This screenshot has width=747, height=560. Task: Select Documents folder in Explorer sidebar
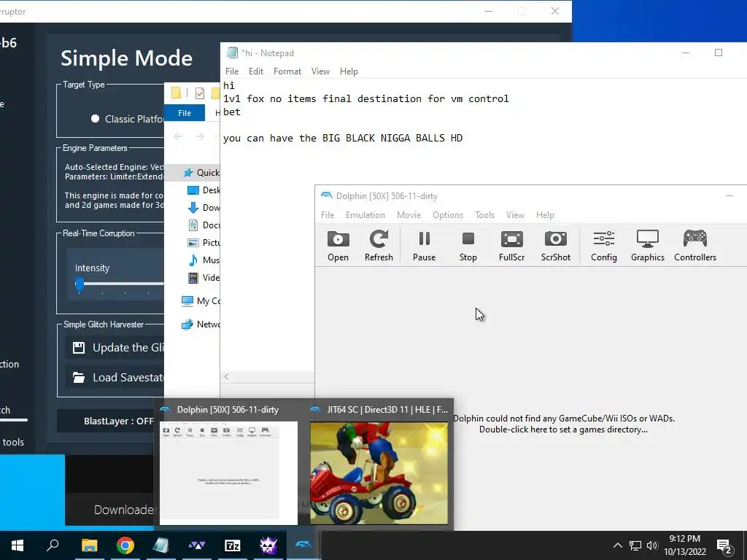coord(204,225)
